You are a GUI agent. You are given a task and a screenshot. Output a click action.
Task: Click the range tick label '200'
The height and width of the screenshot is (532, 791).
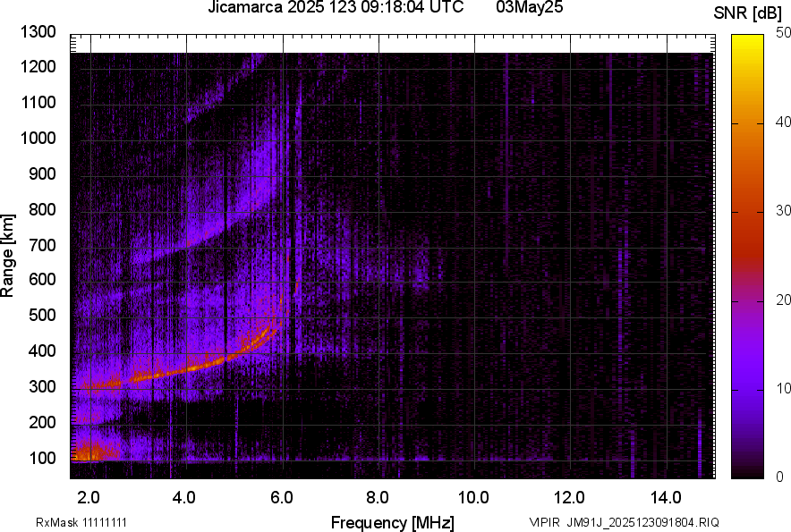[42, 422]
